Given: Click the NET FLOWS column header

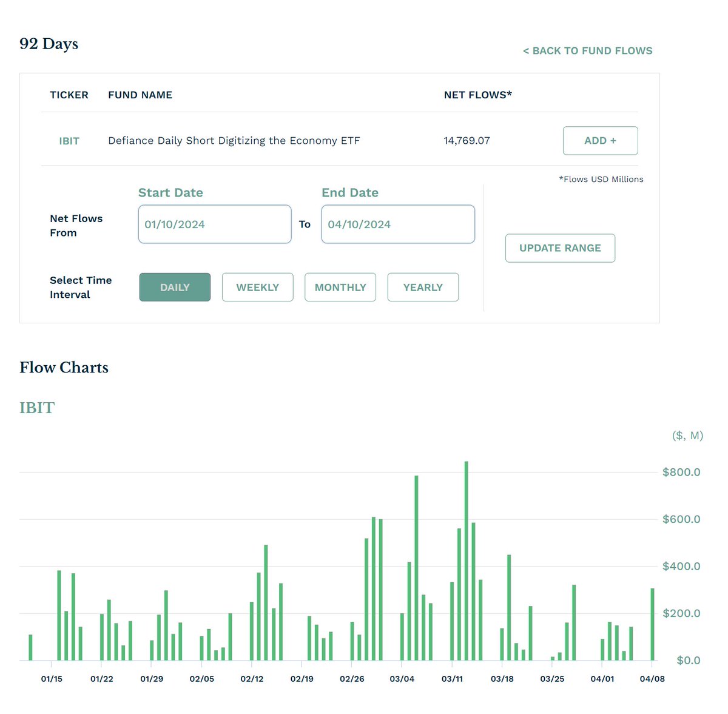Looking at the screenshot, I should [x=477, y=95].
